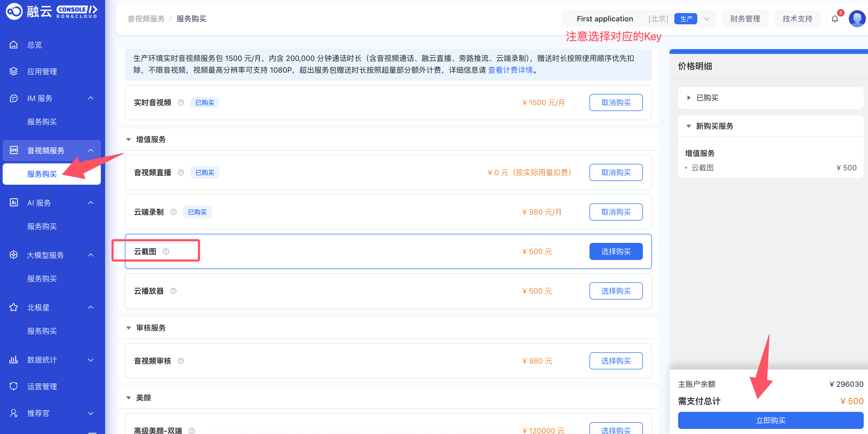Screen dimensions: 868x434
Task: Click 选择购买 for 音视频审核
Action: pyautogui.click(x=616, y=361)
